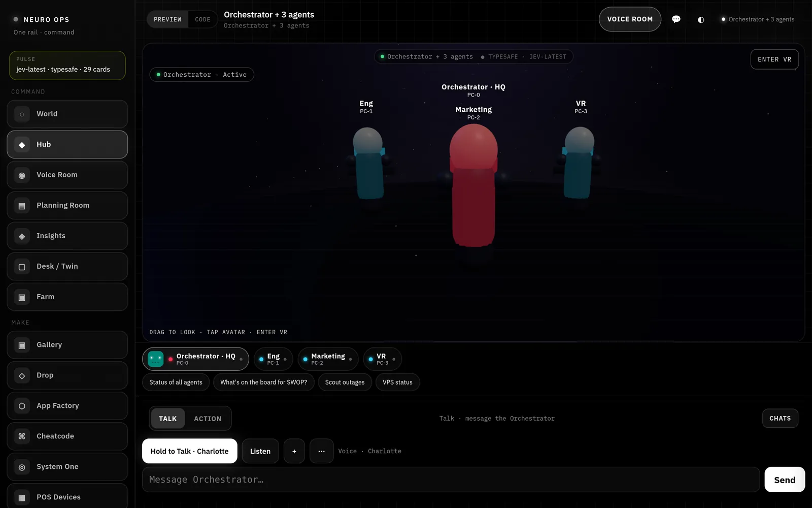Click the Status of all agents suggestion
Image resolution: width=812 pixels, height=508 pixels.
(176, 383)
